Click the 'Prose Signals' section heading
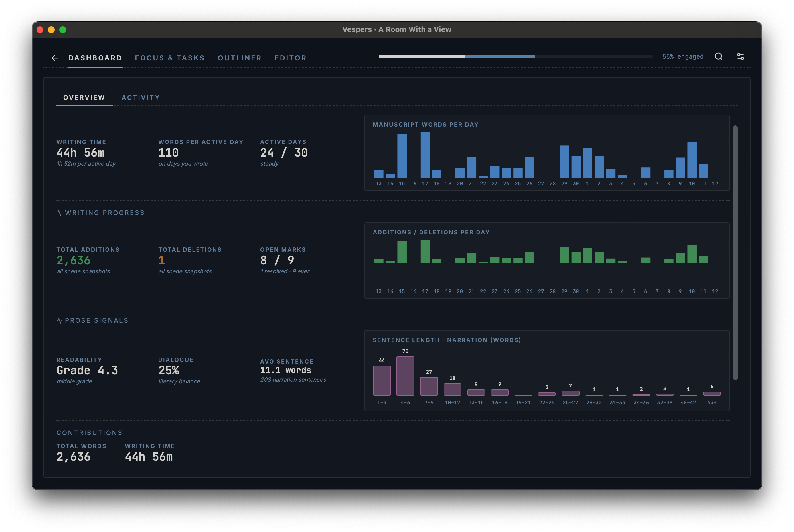The image size is (794, 532). coord(97,321)
